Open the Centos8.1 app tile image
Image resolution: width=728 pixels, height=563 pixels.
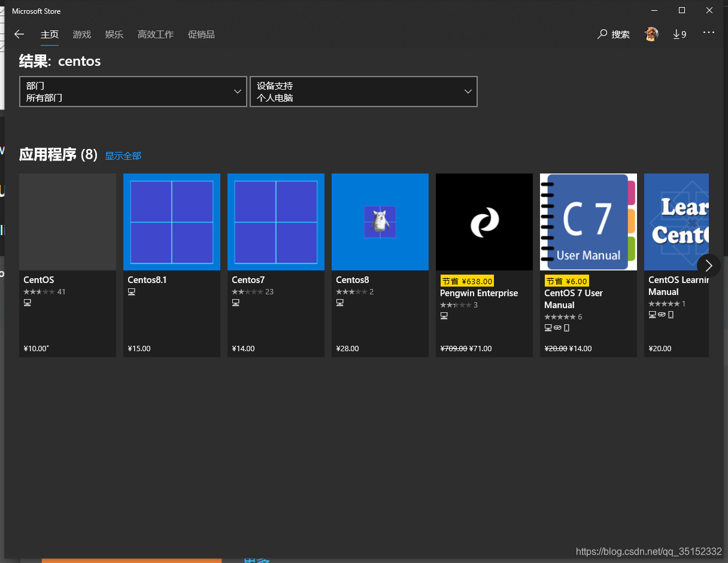pos(172,222)
